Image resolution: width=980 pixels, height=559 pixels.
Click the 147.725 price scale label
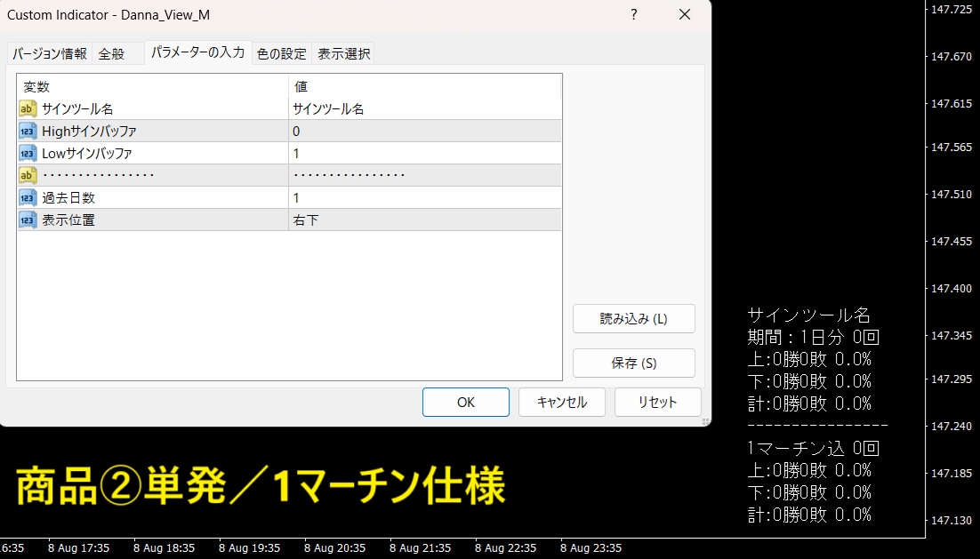click(x=952, y=10)
